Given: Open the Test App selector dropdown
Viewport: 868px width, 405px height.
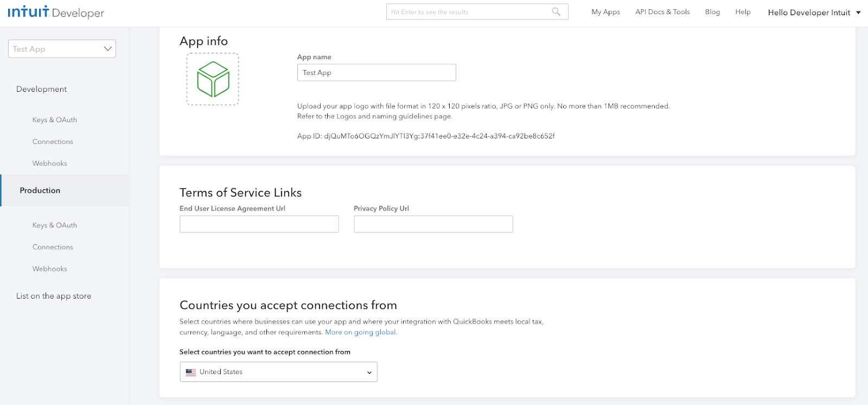Looking at the screenshot, I should [62, 49].
